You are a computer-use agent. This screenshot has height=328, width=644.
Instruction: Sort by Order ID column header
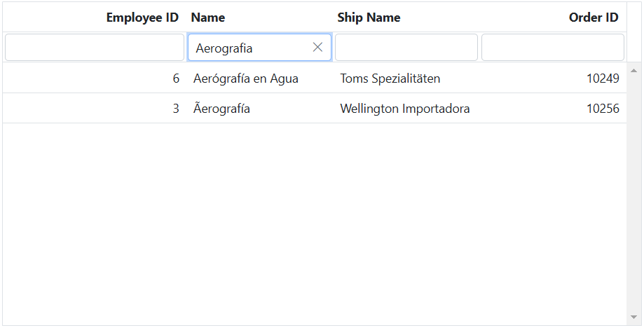pyautogui.click(x=594, y=18)
